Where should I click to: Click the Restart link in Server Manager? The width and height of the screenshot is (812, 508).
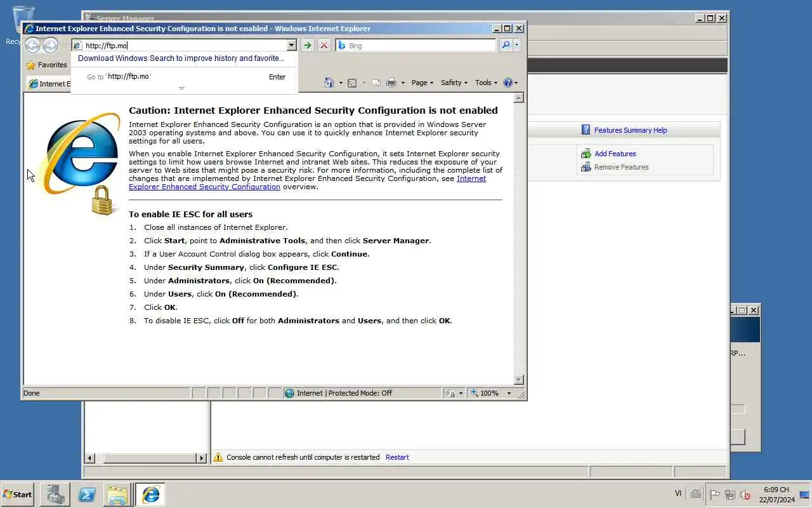pos(397,457)
